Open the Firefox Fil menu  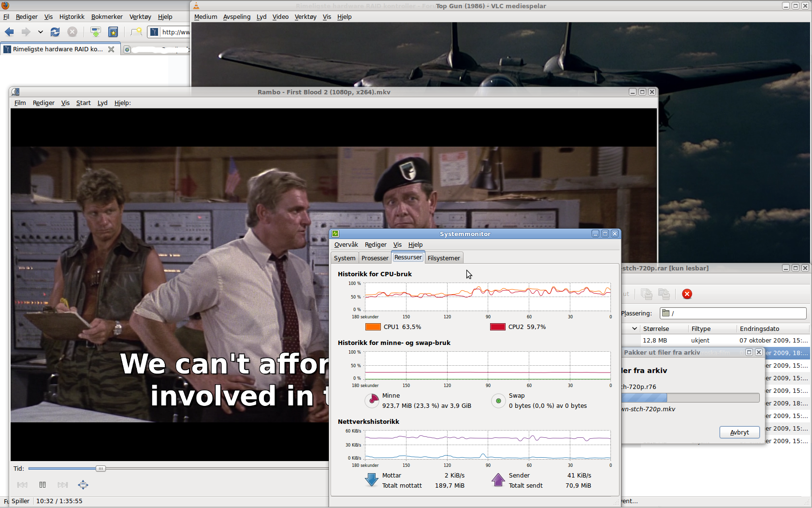click(x=6, y=16)
